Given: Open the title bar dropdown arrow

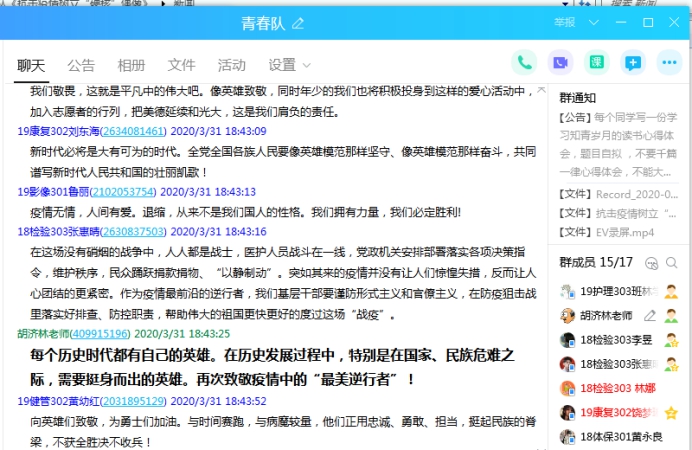Looking at the screenshot, I should pyautogui.click(x=595, y=22).
